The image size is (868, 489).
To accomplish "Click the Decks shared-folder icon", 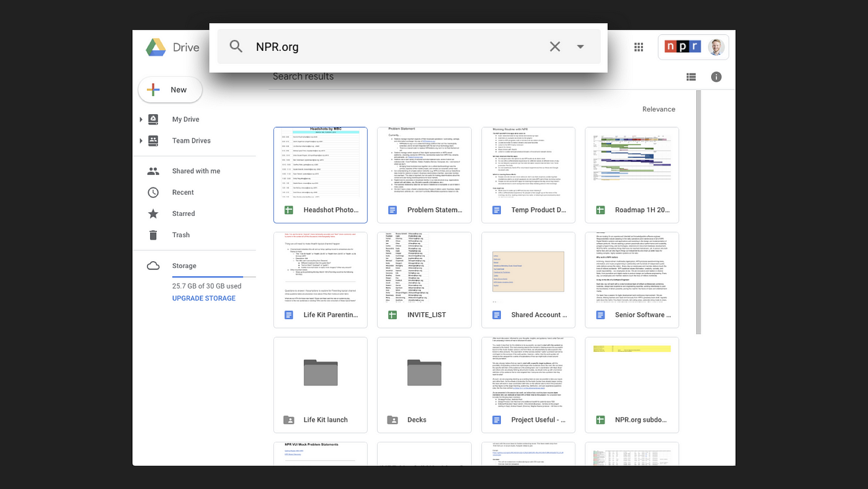I will [392, 419].
